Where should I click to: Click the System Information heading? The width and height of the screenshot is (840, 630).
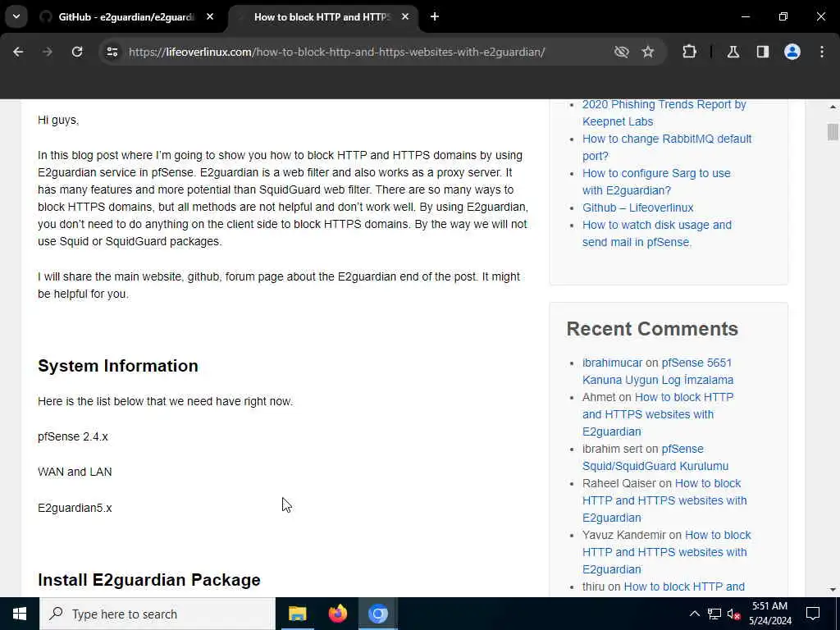(x=118, y=366)
